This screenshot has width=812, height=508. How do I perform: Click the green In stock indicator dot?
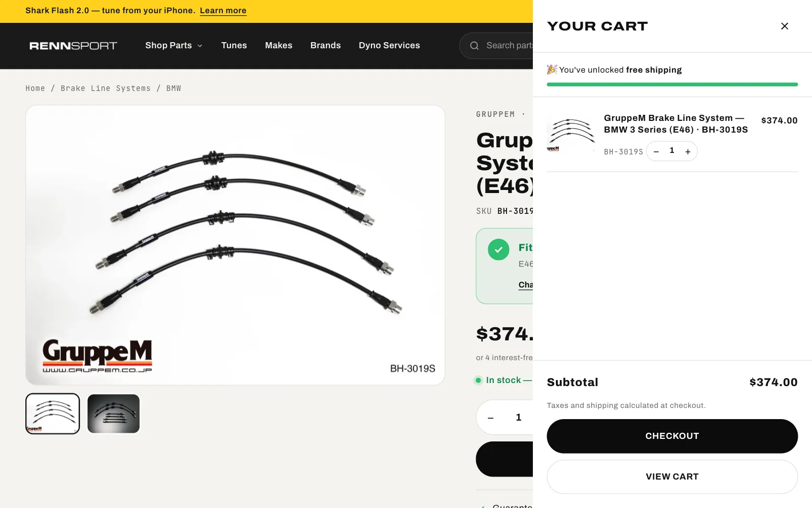[478, 380]
